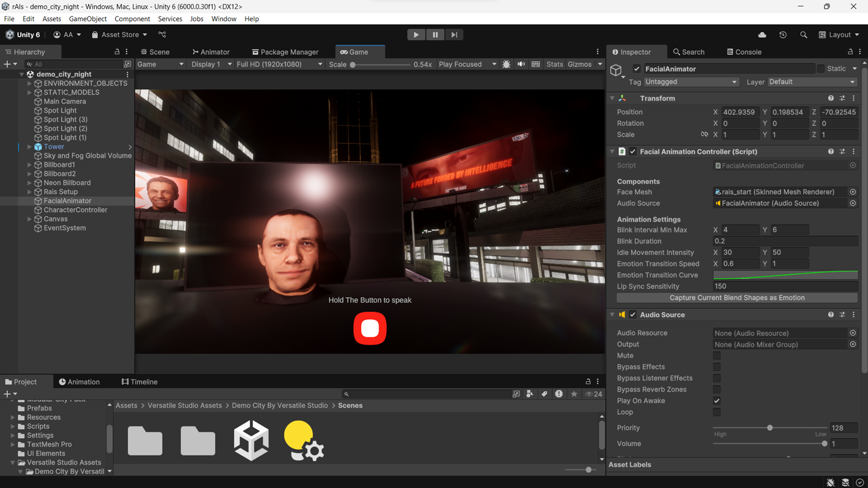Toggle the Static checkbox for FacialAnimator
This screenshot has height=488, width=868.
[821, 68]
